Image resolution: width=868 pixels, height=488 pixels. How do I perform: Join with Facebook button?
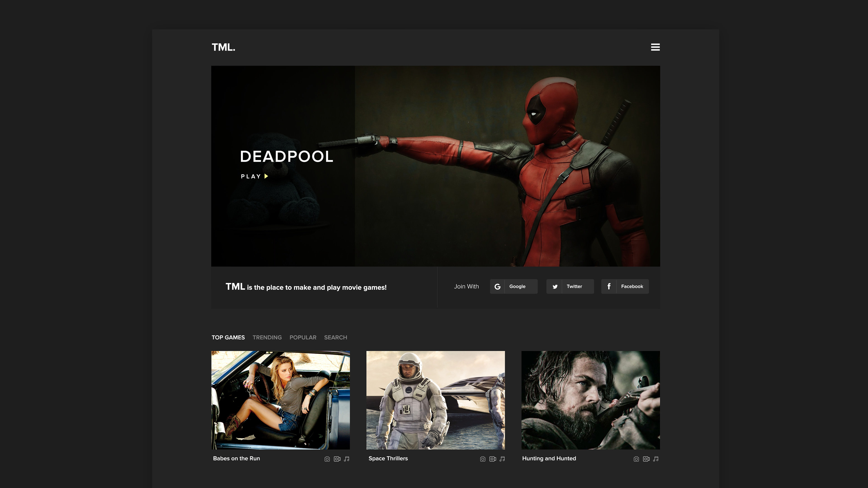625,287
